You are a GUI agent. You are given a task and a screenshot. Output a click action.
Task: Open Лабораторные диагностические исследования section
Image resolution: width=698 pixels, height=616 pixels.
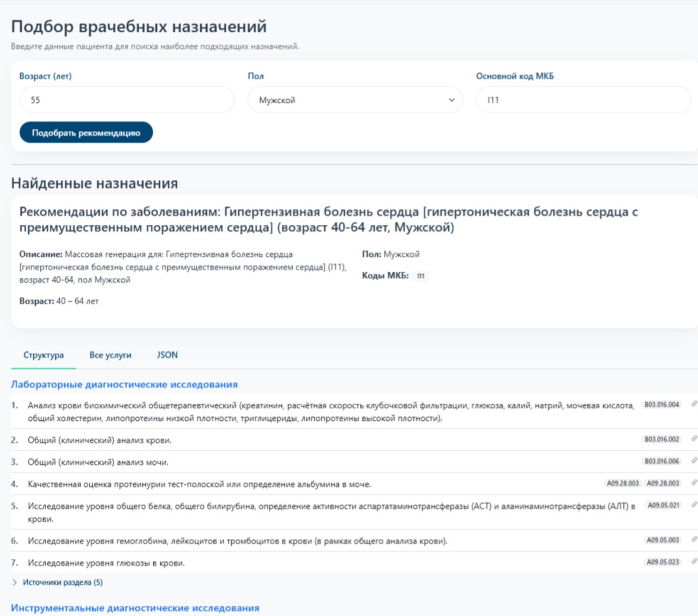tap(124, 384)
